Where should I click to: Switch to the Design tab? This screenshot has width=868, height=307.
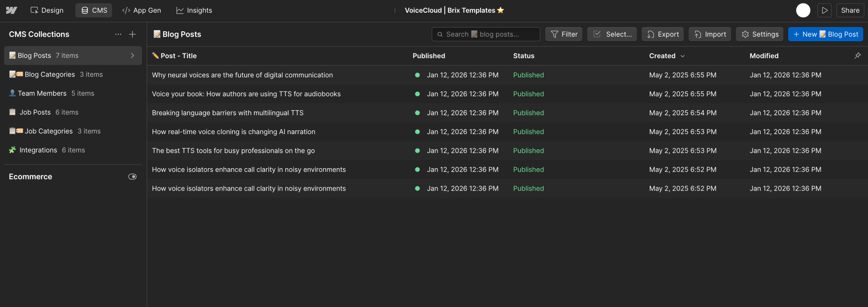47,10
